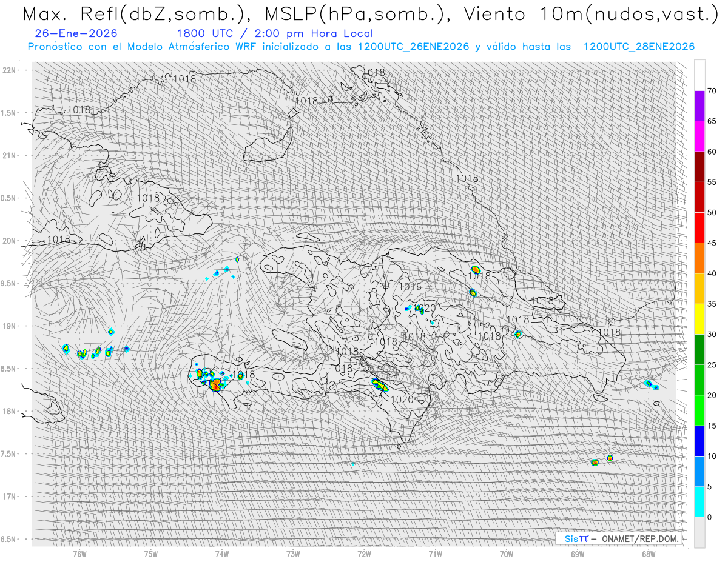
Task: Pick the cyan 0–5 dBZ swatch
Action: pos(699,501)
